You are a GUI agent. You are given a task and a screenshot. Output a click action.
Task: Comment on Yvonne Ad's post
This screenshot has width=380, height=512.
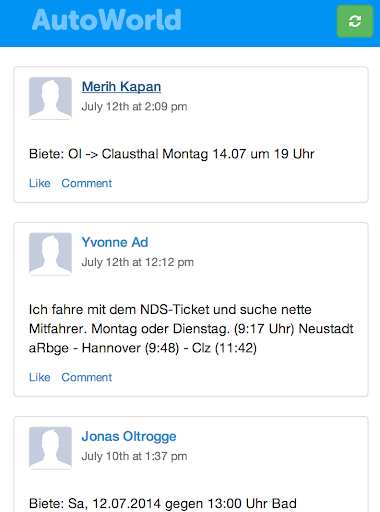coord(87,377)
